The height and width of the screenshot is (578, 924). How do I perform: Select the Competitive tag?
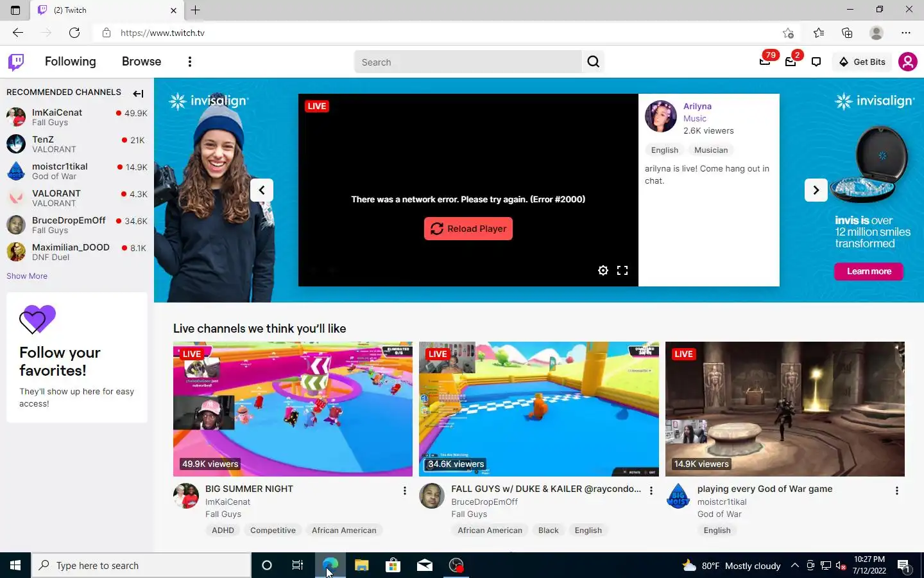(273, 530)
